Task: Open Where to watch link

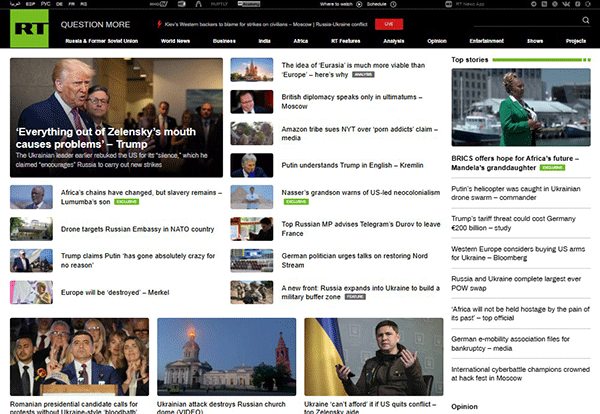Action: [336, 4]
